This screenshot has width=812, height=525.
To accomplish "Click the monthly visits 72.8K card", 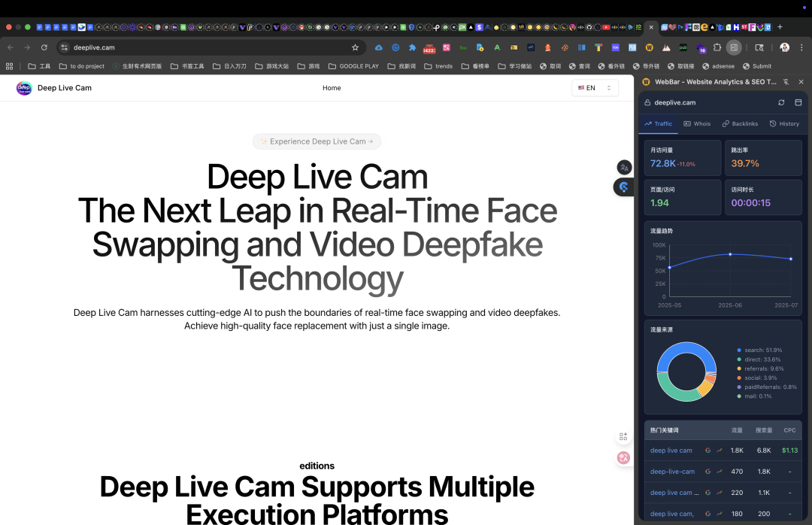I will click(x=683, y=158).
